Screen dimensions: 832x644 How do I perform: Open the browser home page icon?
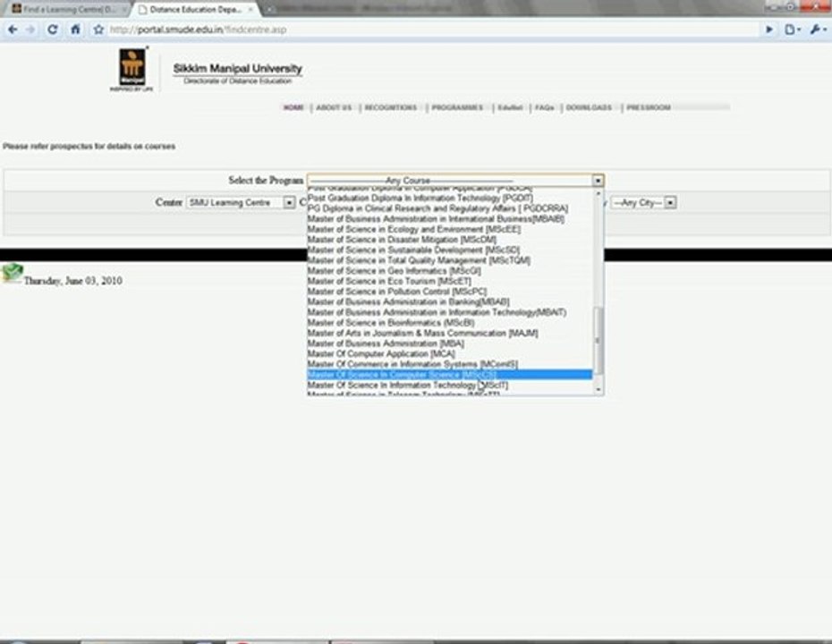[x=75, y=30]
